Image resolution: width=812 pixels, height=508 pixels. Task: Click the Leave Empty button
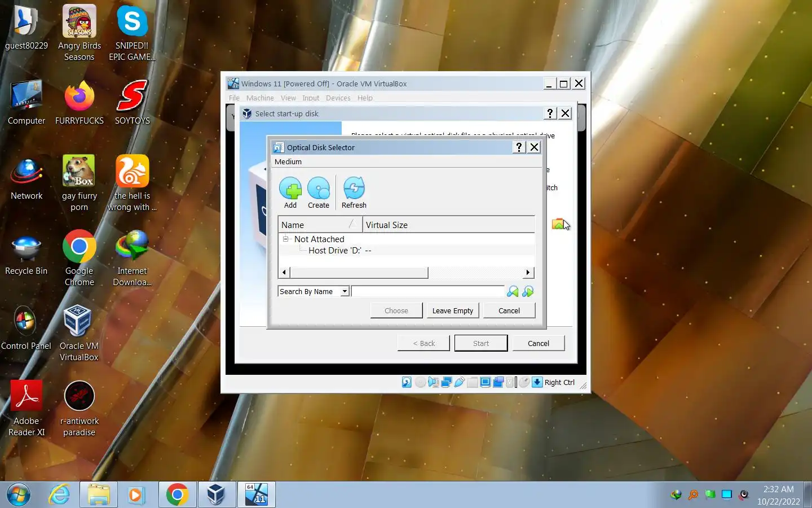[453, 310]
